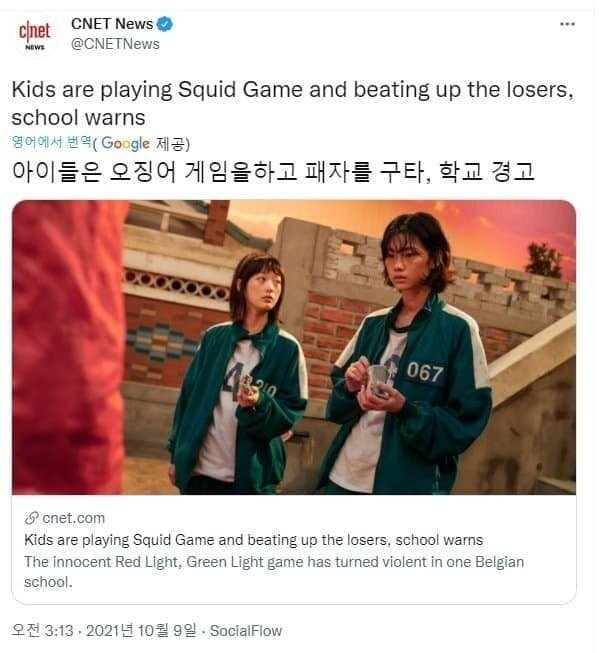Click the link chain icon beside cnet.com

[32, 518]
